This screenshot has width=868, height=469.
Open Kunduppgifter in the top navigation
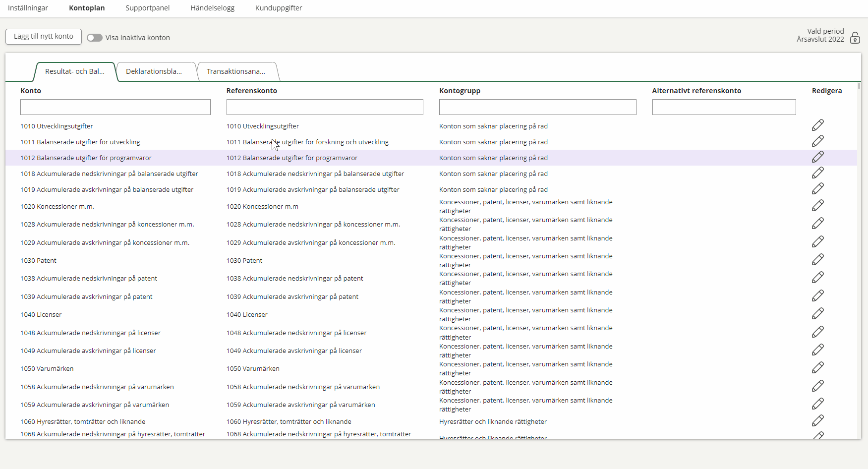pyautogui.click(x=278, y=8)
